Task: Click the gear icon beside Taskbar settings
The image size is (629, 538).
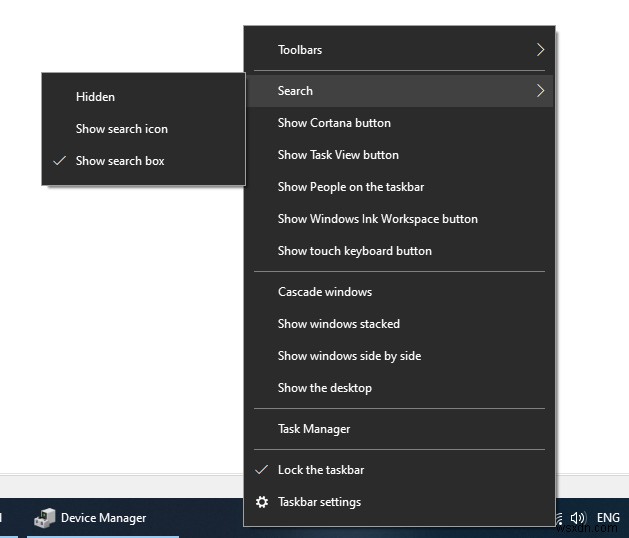Action: tap(262, 502)
